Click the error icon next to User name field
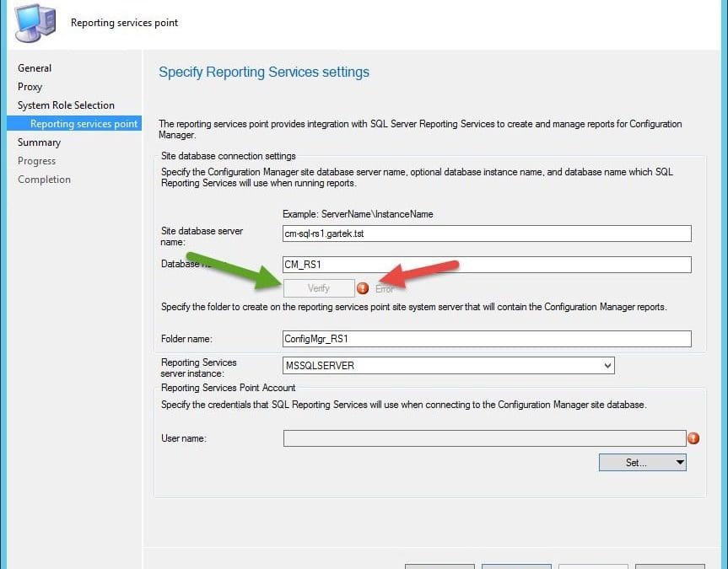The width and height of the screenshot is (728, 569). [693, 437]
